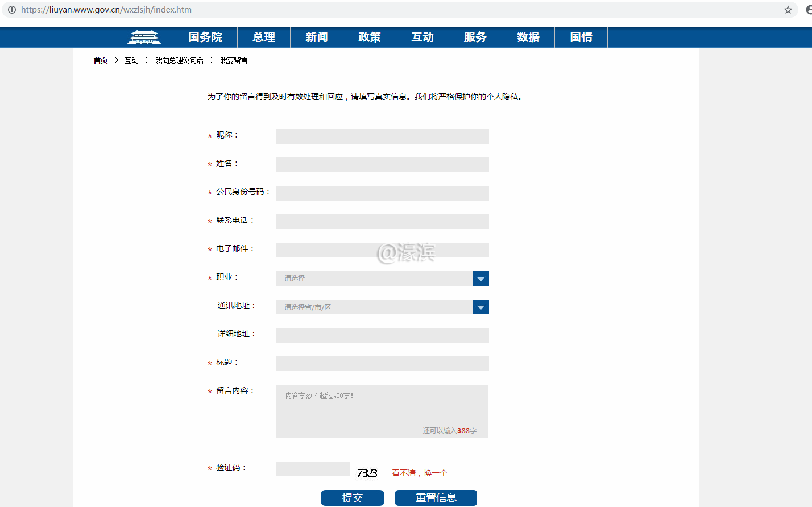Open the 职业 dropdown arrow
812x507 pixels.
point(480,279)
